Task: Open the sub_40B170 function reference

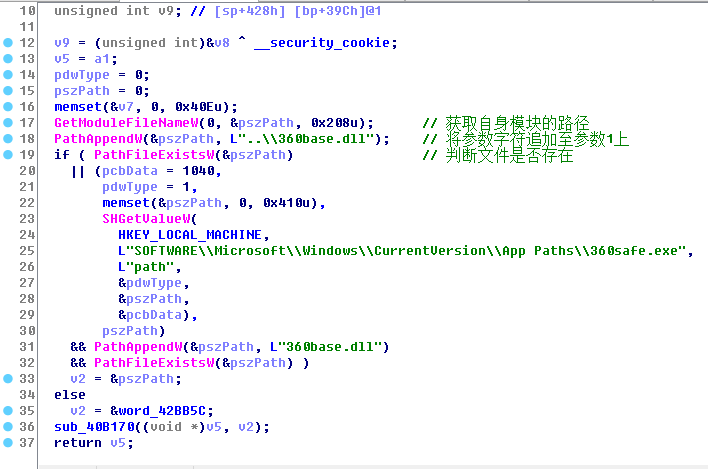Action: tap(94, 427)
